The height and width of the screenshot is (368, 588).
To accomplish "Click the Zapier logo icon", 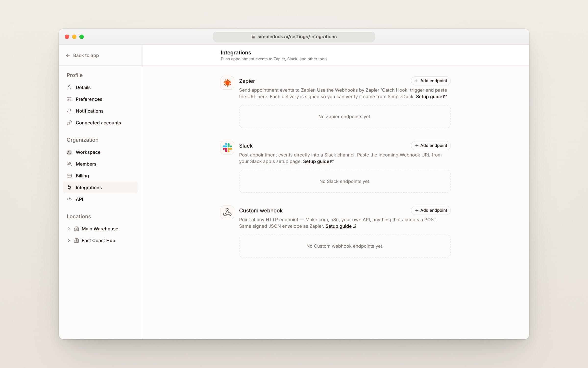I will coord(227,83).
